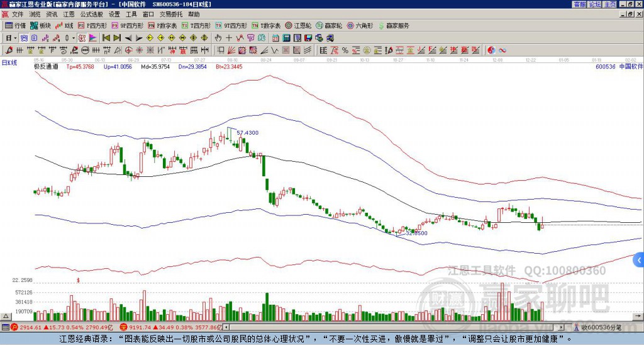Click the 极反通道 indicator name
644x345 pixels.
pos(46,66)
